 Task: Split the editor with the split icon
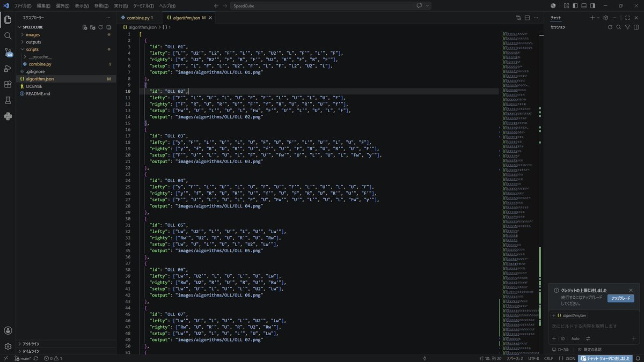(x=526, y=18)
